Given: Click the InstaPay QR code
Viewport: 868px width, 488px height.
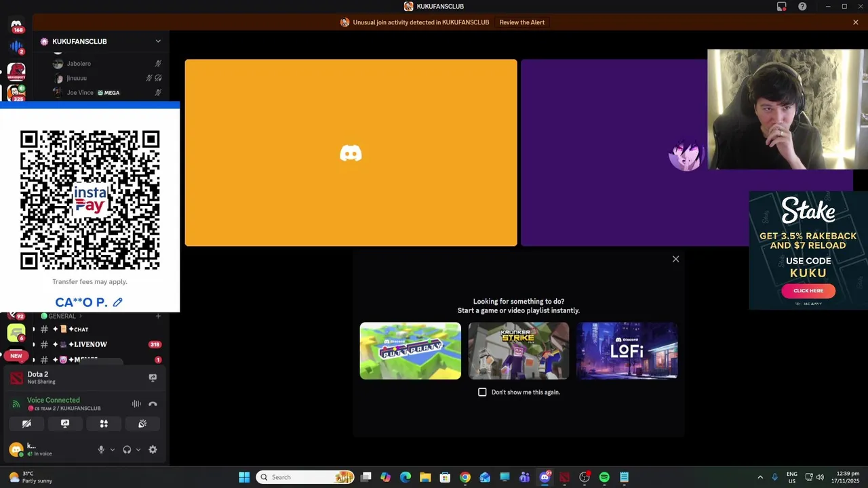Looking at the screenshot, I should 90,200.
